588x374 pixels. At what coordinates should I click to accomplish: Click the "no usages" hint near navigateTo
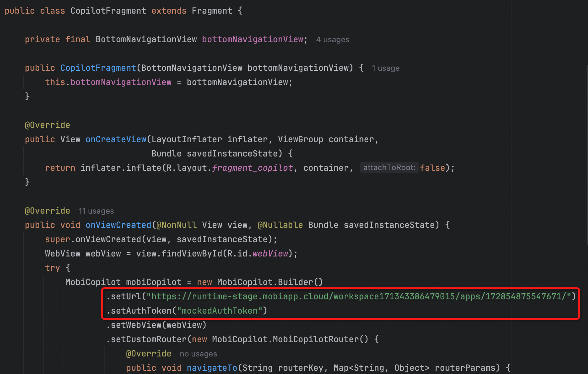click(198, 354)
